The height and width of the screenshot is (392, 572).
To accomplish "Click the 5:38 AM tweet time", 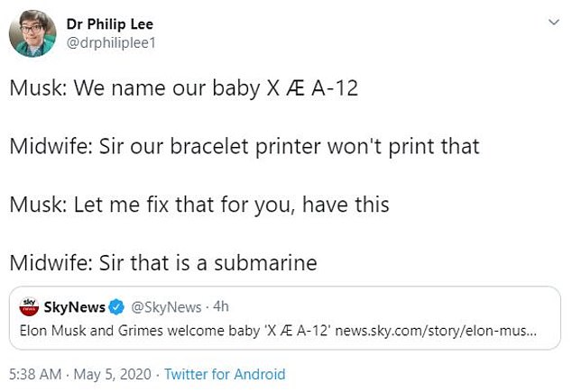I will 34,373.
